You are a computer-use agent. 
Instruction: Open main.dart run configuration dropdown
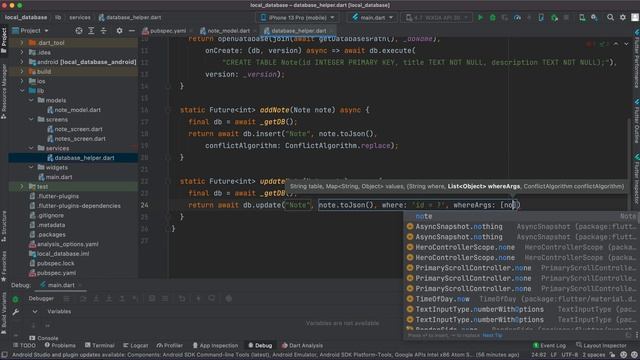(x=372, y=18)
